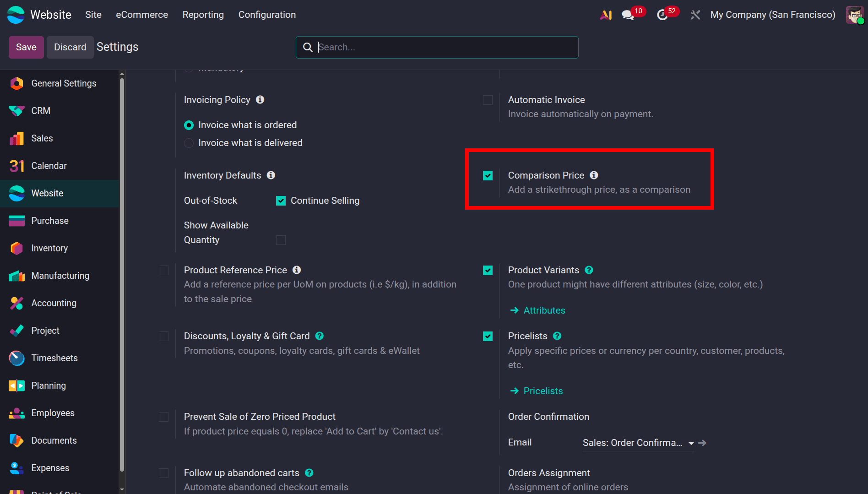Click the Comparison Price info icon
The height and width of the screenshot is (494, 868).
[594, 175]
